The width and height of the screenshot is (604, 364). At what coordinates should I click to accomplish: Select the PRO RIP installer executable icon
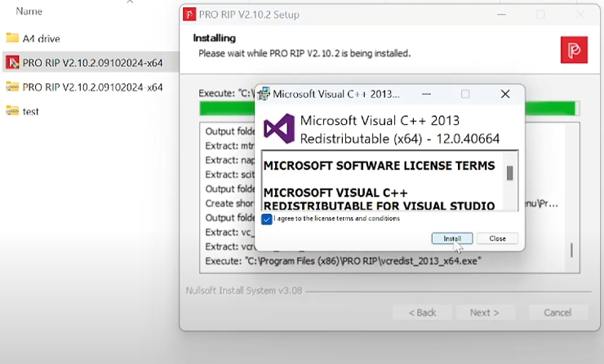[x=12, y=62]
